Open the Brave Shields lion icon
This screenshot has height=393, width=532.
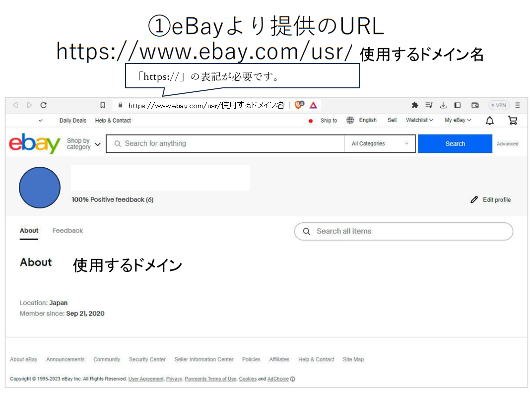(299, 105)
